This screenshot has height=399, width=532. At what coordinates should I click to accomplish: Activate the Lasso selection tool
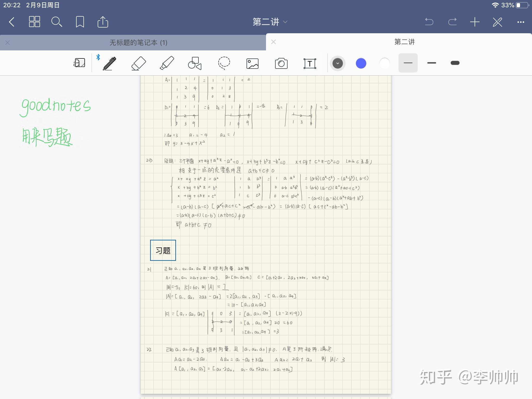tap(224, 63)
